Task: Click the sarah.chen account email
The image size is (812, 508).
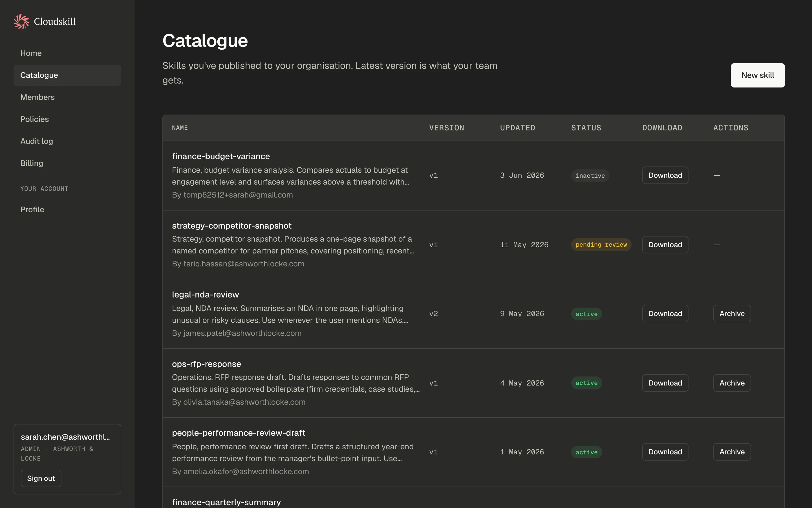Action: coord(65,437)
